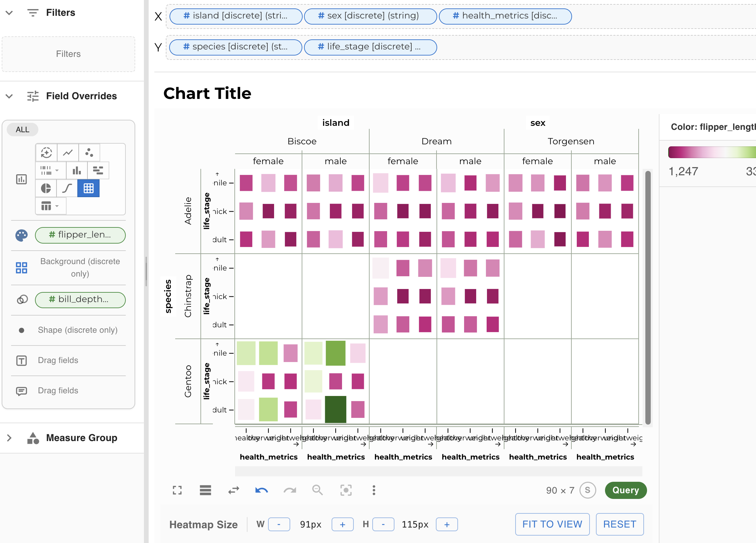Viewport: 756px width, 543px height.
Task: Select the trend curve mark type
Action: (67, 188)
